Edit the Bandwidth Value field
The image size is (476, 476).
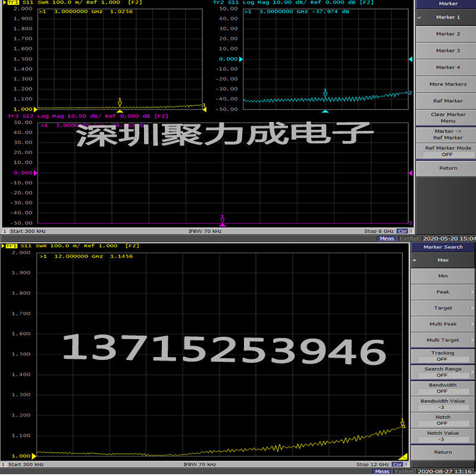[x=443, y=405]
